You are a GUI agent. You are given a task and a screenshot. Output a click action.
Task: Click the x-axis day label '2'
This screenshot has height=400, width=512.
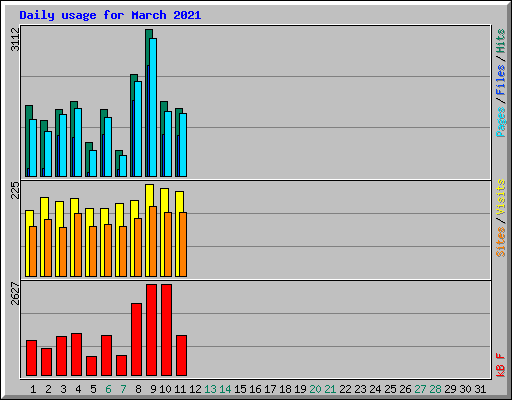[x=48, y=389]
